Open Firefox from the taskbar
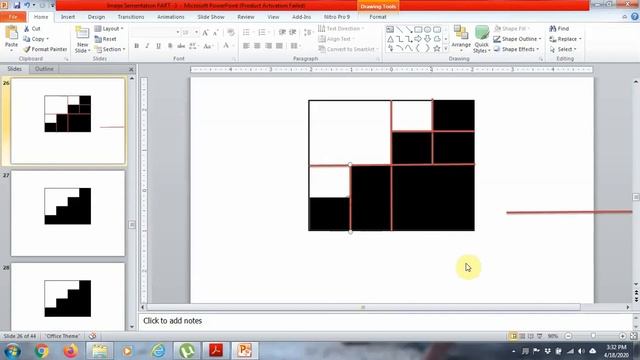 pos(70,351)
